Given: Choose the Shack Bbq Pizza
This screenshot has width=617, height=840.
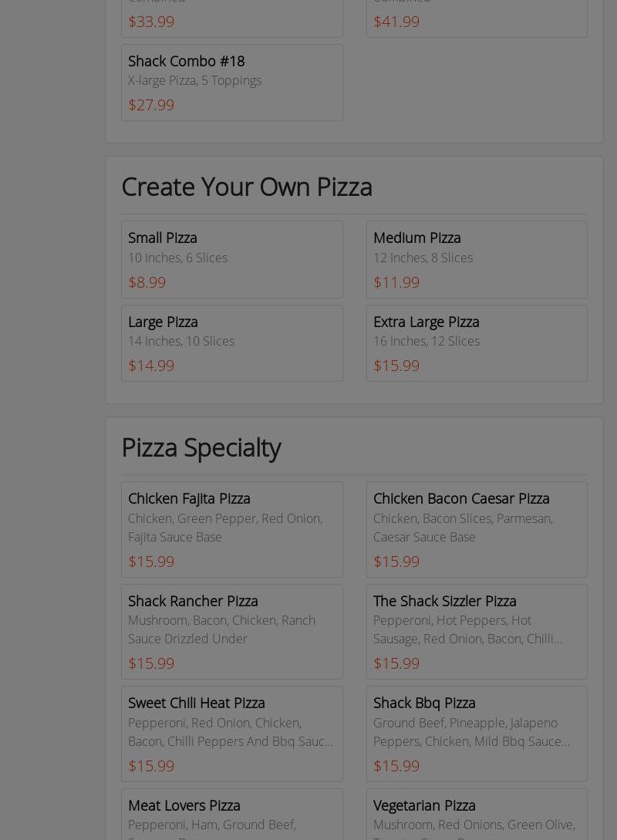Looking at the screenshot, I should point(477,734).
